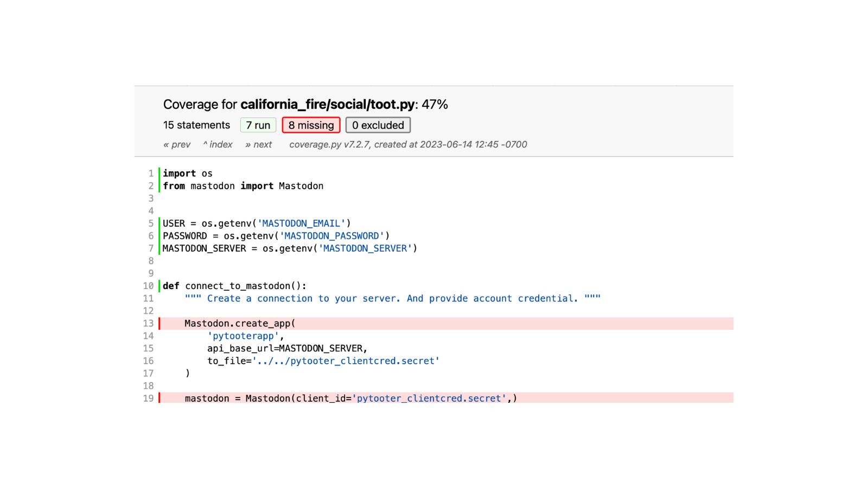Return to the coverage index page
Viewport: 868px width, 488px height.
(x=217, y=144)
